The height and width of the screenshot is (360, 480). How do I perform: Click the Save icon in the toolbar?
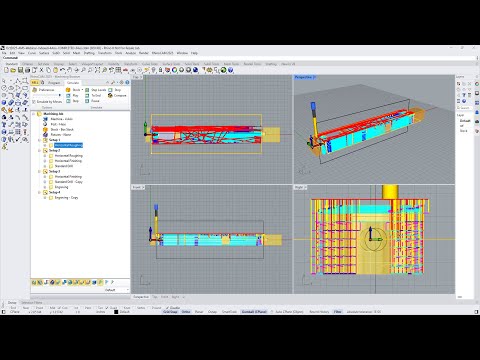click(20, 70)
